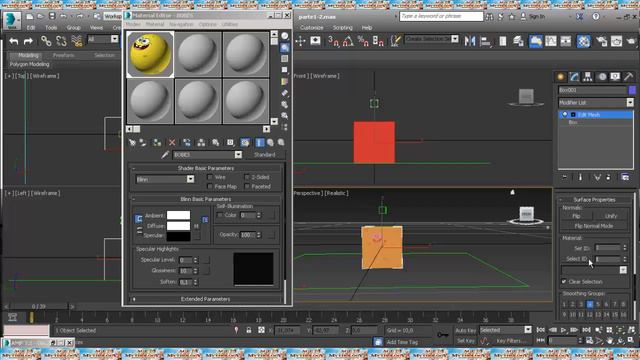This screenshot has width=640, height=360.
Task: Open the Curve Editor icon
Action: 551,41
